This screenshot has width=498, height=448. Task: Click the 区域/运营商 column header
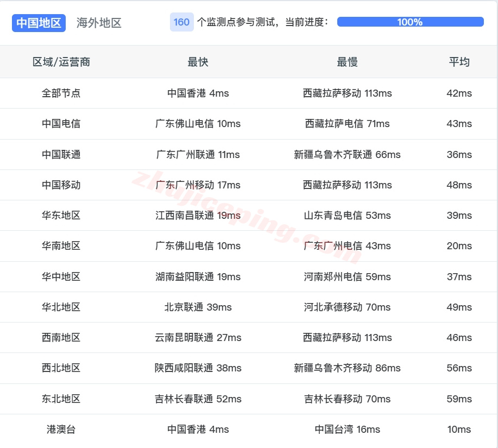coord(61,62)
